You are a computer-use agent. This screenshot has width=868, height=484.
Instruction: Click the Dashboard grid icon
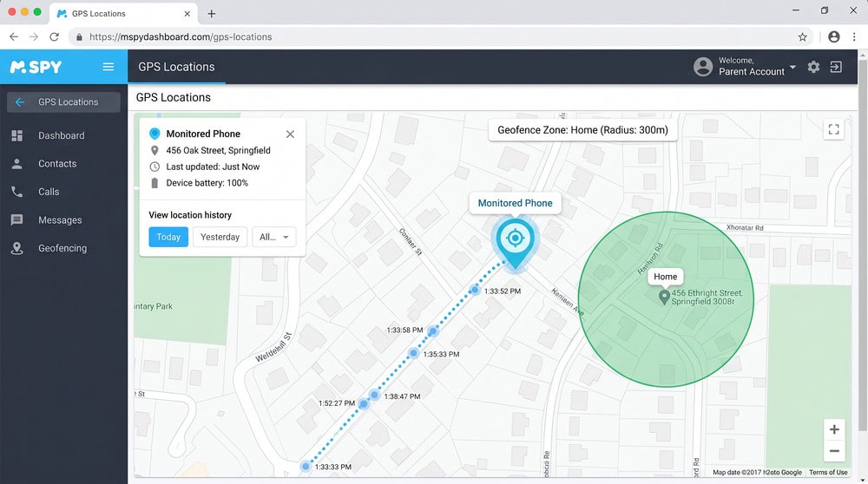tap(17, 135)
